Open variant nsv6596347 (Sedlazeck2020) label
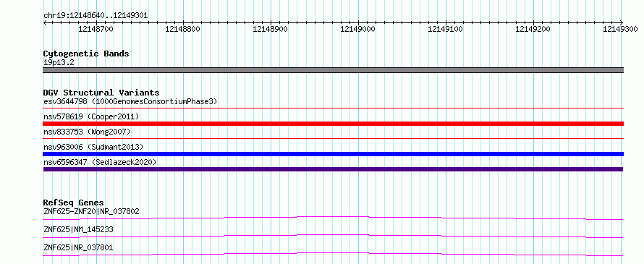Screen dimensions: 644x264 100,162
